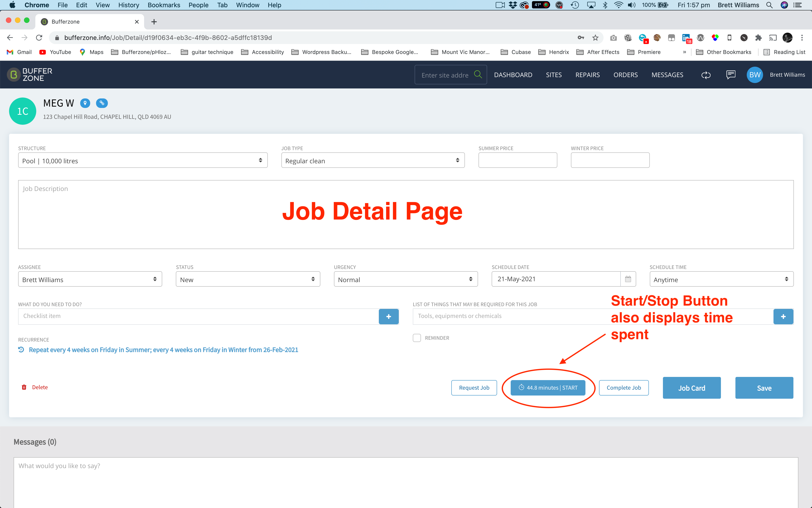The height and width of the screenshot is (508, 812).
Task: Click the location pin icon beside MEG W
Action: pyautogui.click(x=85, y=103)
